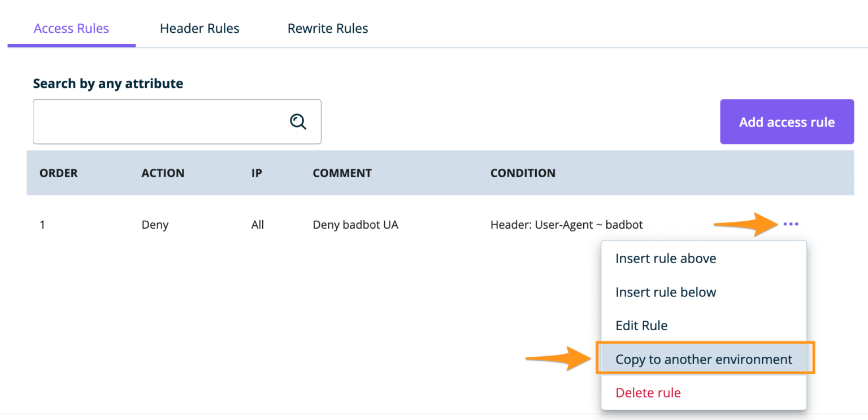Image resolution: width=868 pixels, height=420 pixels.
Task: Select the Deny action in row 1
Action: coord(155,224)
